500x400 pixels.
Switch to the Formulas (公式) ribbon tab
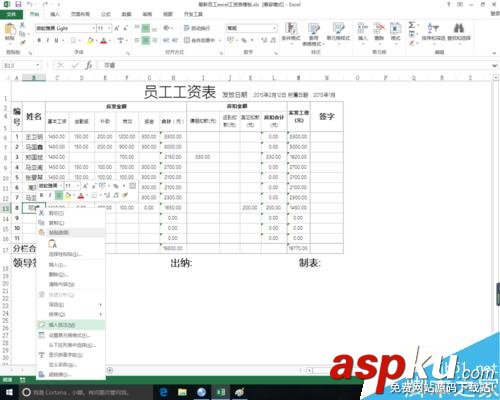tap(106, 14)
